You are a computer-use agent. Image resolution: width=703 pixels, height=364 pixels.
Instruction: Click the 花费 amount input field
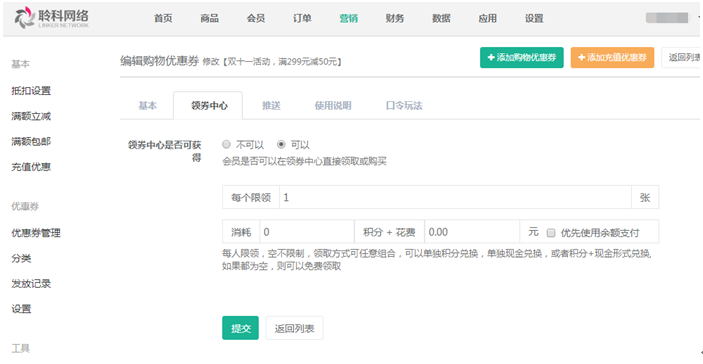(x=472, y=232)
